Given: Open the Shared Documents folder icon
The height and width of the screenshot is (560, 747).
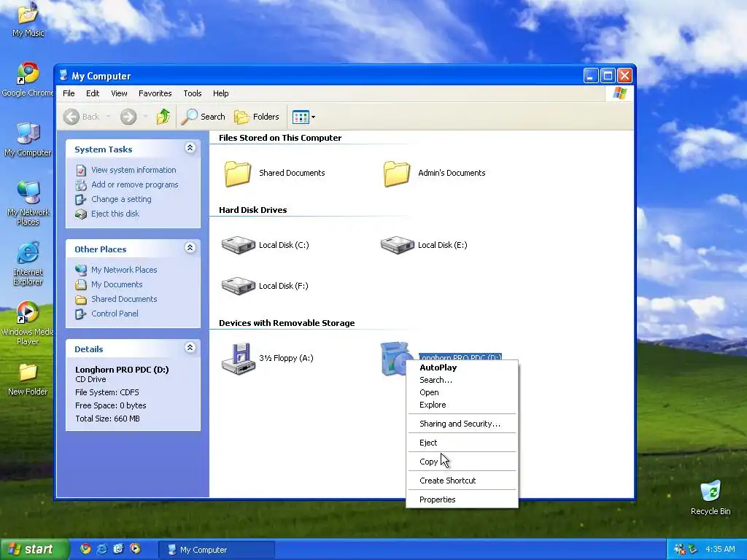Looking at the screenshot, I should [x=237, y=174].
